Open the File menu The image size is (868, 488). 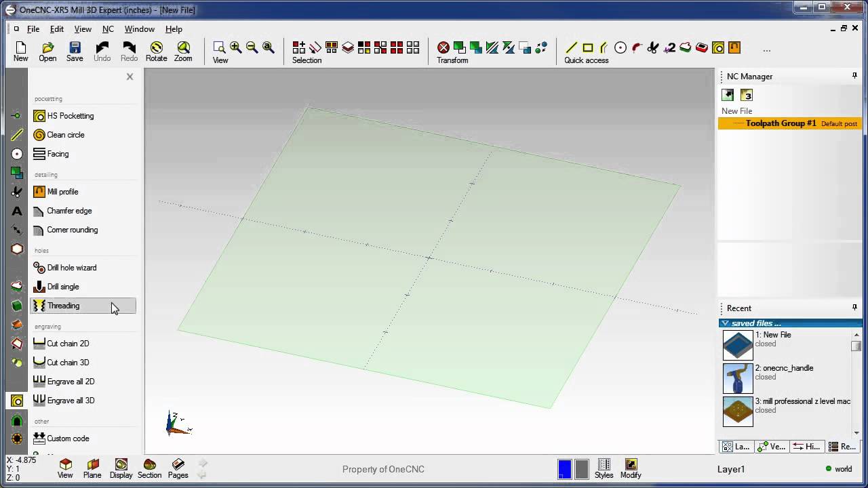pos(33,29)
